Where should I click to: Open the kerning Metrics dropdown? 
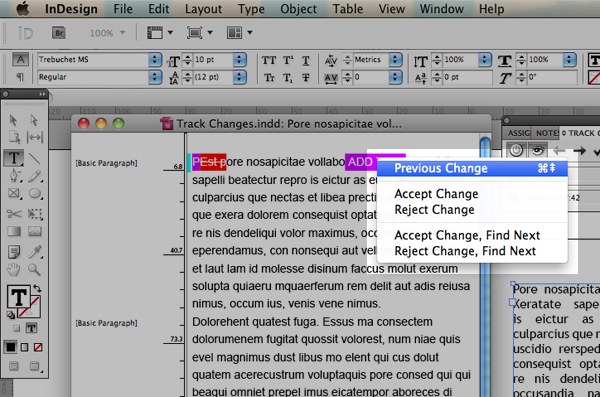[x=395, y=60]
